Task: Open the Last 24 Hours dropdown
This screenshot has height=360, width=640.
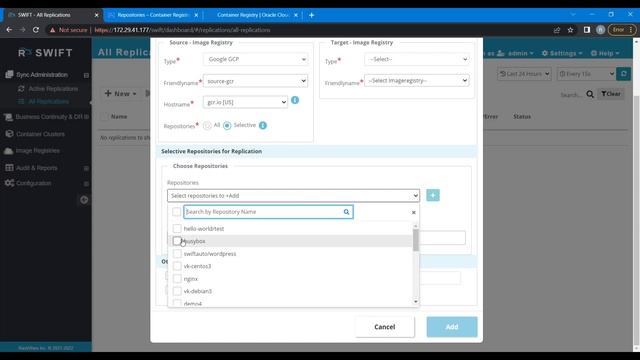Action: [x=524, y=74]
